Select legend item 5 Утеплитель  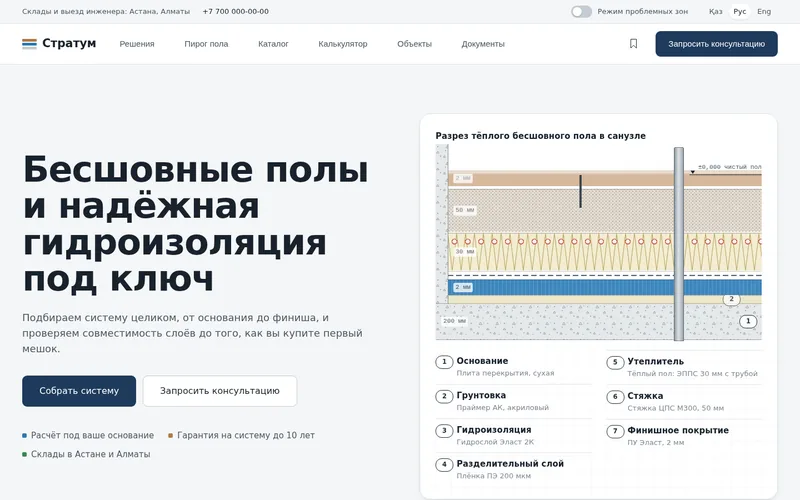coord(684,367)
